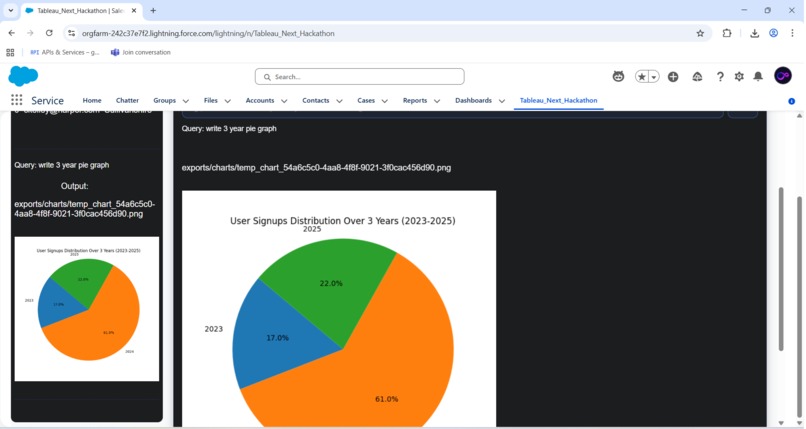Viewport: 806px width, 429px height.
Task: Expand the Dashboards tab dropdown chevron
Action: click(x=502, y=101)
